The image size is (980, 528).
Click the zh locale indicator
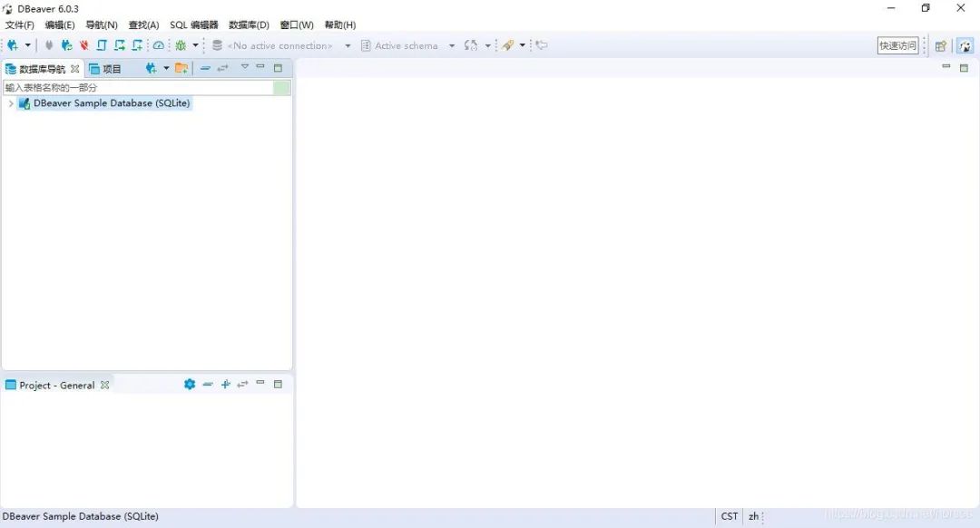754,516
